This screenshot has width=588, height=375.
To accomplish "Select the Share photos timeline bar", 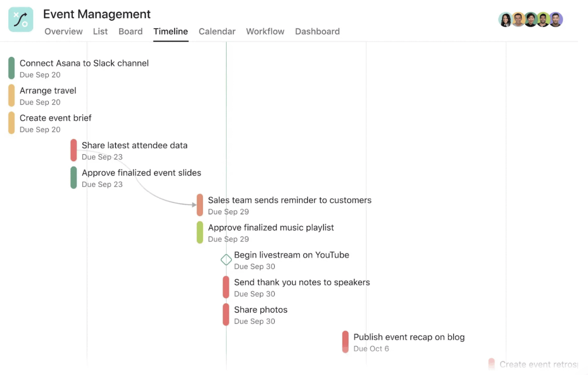I will [226, 314].
